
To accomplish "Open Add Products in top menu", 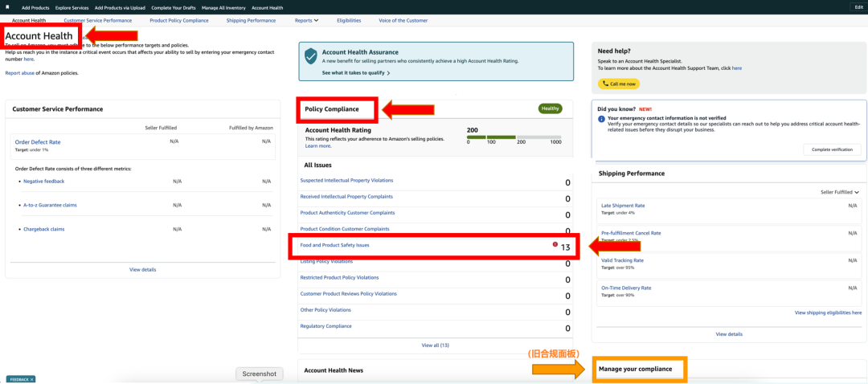I will (x=35, y=8).
